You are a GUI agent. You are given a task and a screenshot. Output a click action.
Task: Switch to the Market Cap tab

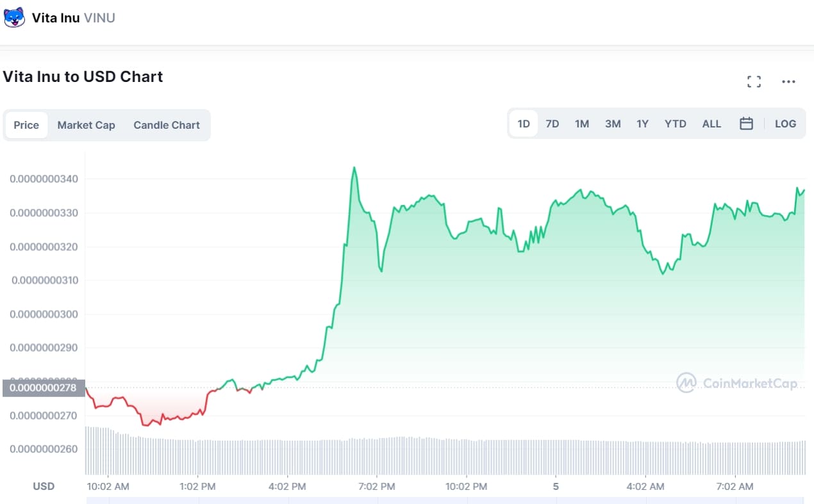[x=87, y=125]
